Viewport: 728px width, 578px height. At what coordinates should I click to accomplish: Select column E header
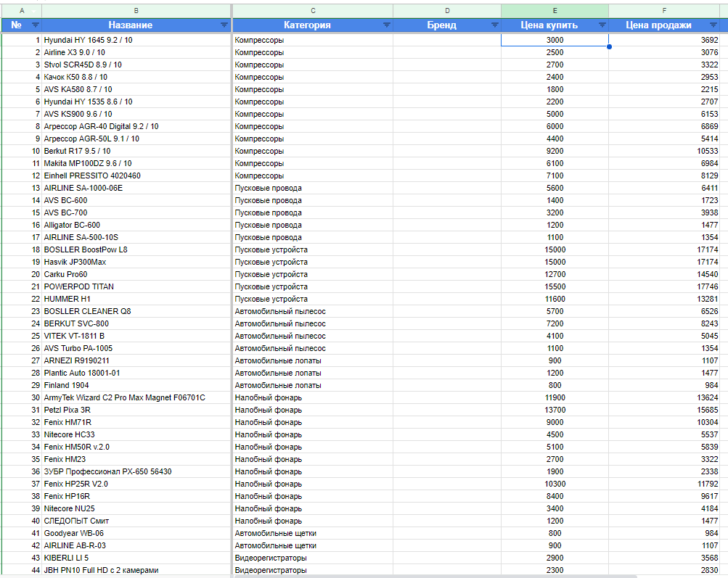click(555, 11)
